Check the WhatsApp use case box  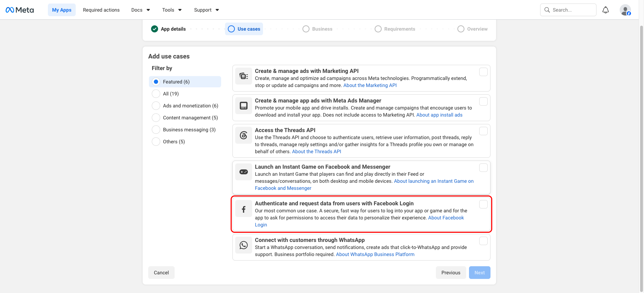coord(483,241)
